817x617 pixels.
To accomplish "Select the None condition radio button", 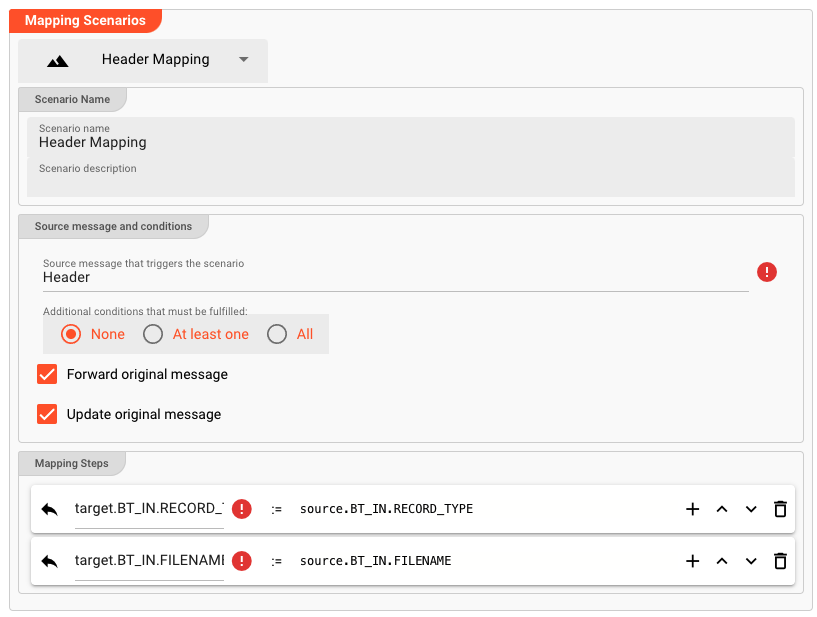I will tap(71, 334).
